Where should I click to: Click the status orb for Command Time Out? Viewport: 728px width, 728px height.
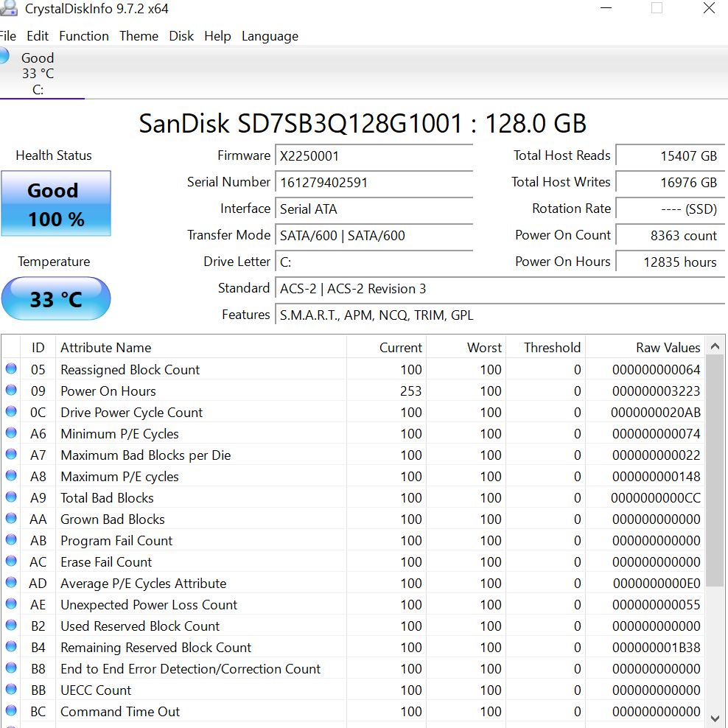point(11,711)
